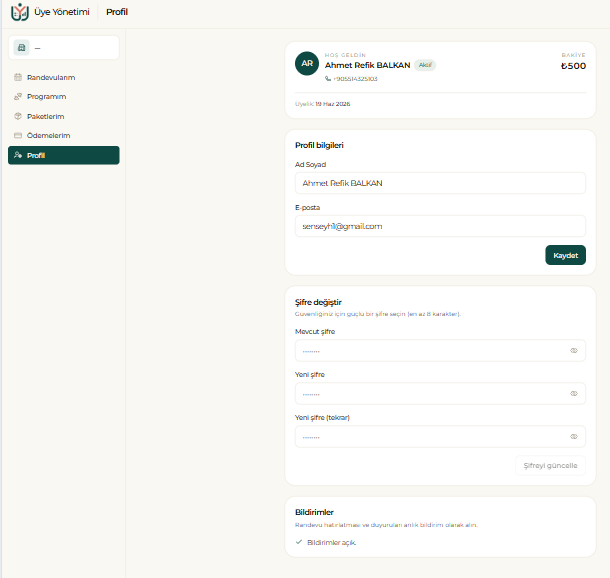The width and height of the screenshot is (610, 578).
Task: Open the branch selector box in sidebar
Action: pos(64,47)
